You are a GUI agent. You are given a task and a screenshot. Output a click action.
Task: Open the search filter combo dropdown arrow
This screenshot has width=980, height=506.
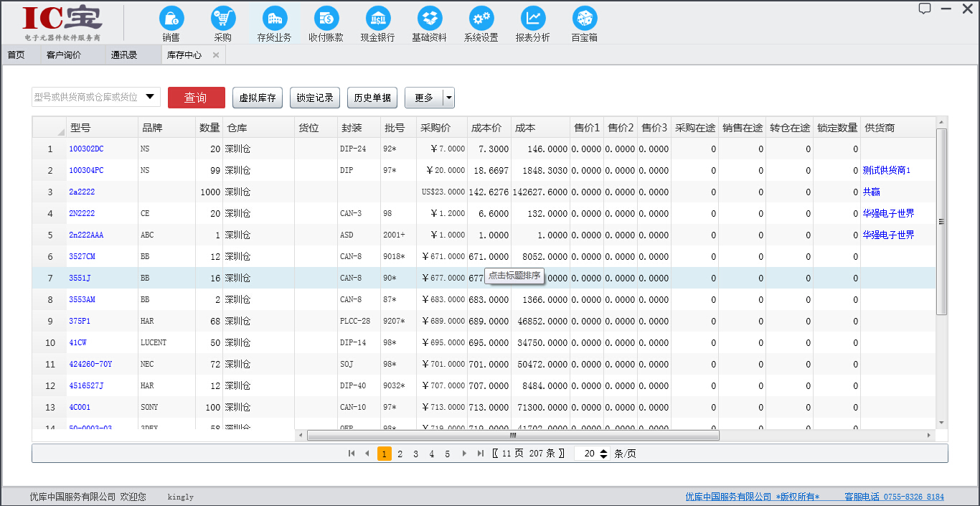click(x=151, y=97)
